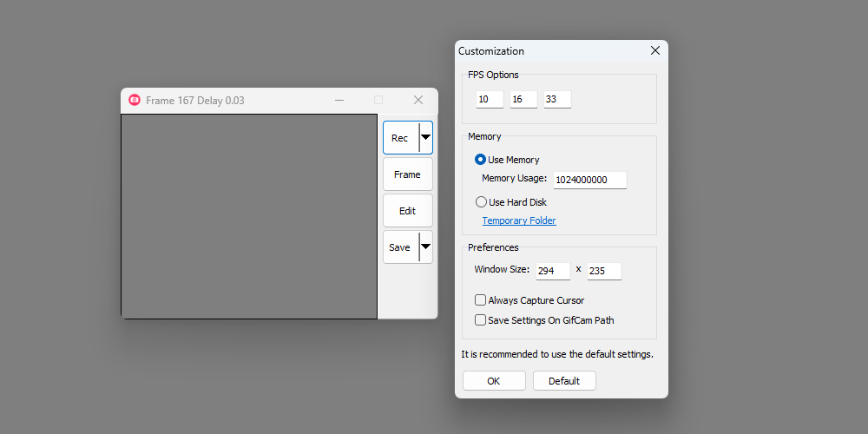This screenshot has height=434, width=868.
Task: Click the second FPS field showing 16
Action: tap(523, 100)
